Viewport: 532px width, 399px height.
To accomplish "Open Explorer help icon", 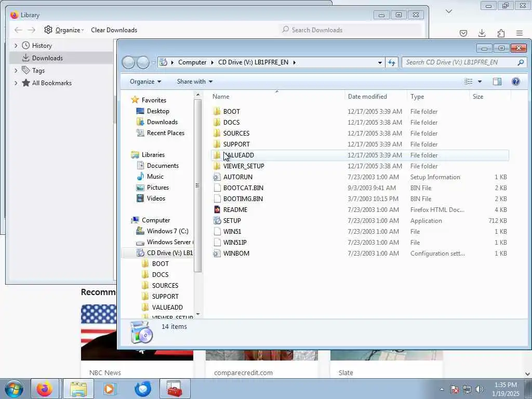I will point(515,82).
